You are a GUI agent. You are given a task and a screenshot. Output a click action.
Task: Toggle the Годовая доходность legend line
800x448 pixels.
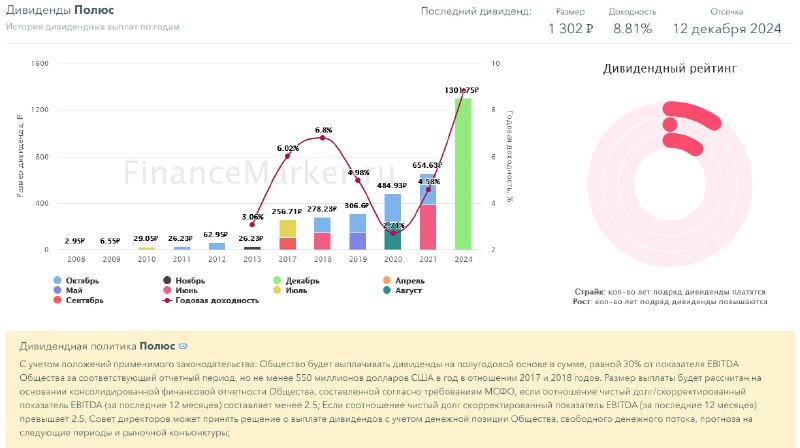pos(211,300)
